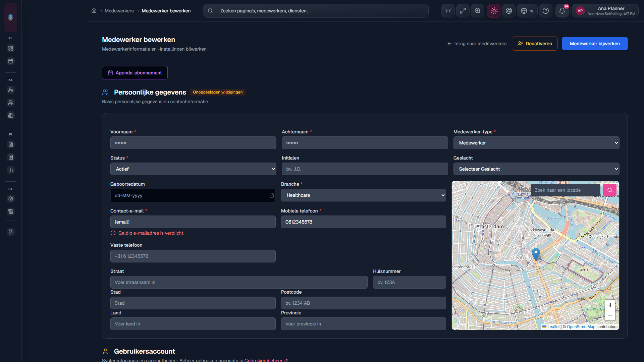The height and width of the screenshot is (362, 644).
Task: Go to home via breadcrumb house icon
Action: tap(94, 11)
